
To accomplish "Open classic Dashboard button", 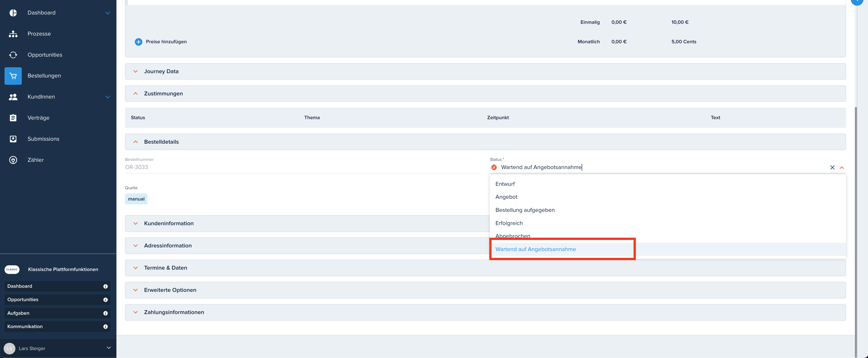I will tap(58, 286).
